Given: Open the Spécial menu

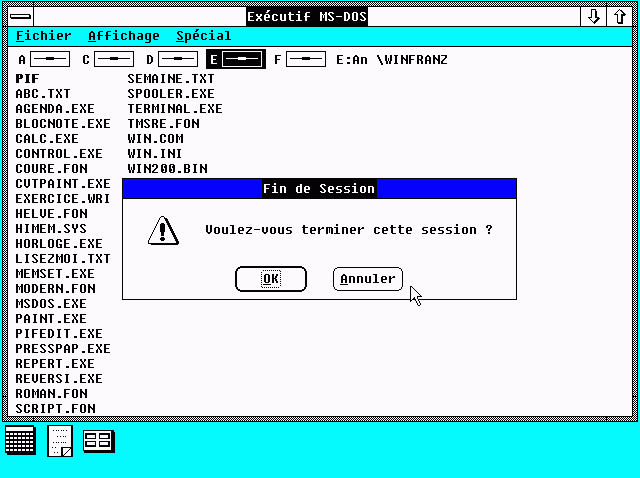Looking at the screenshot, I should [203, 36].
